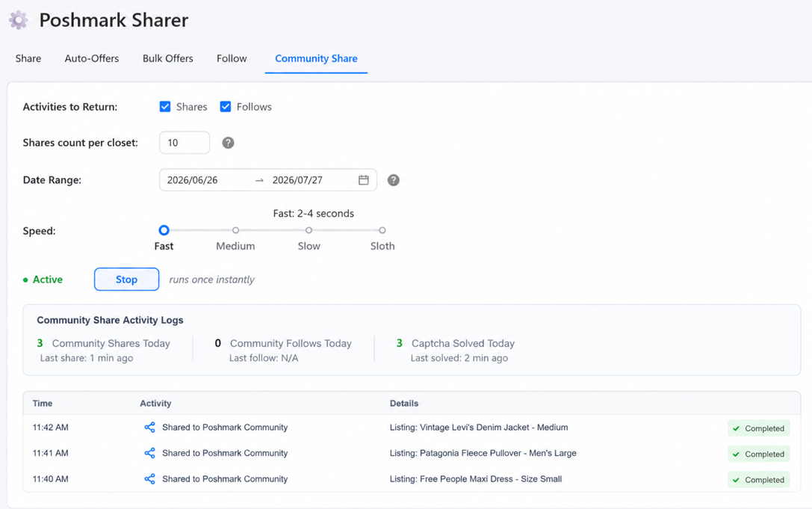The image size is (812, 509).
Task: Click the Community Share Activity Logs heading
Action: point(110,321)
